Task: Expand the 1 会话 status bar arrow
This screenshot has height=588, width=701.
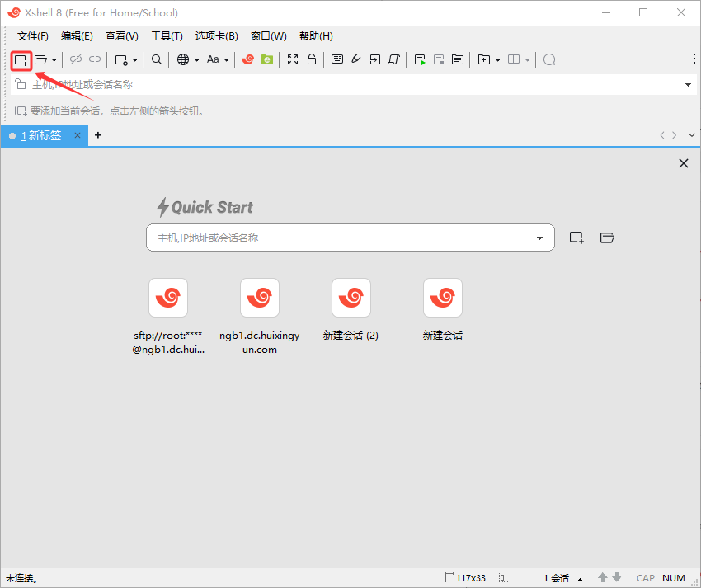Action: coord(580,579)
